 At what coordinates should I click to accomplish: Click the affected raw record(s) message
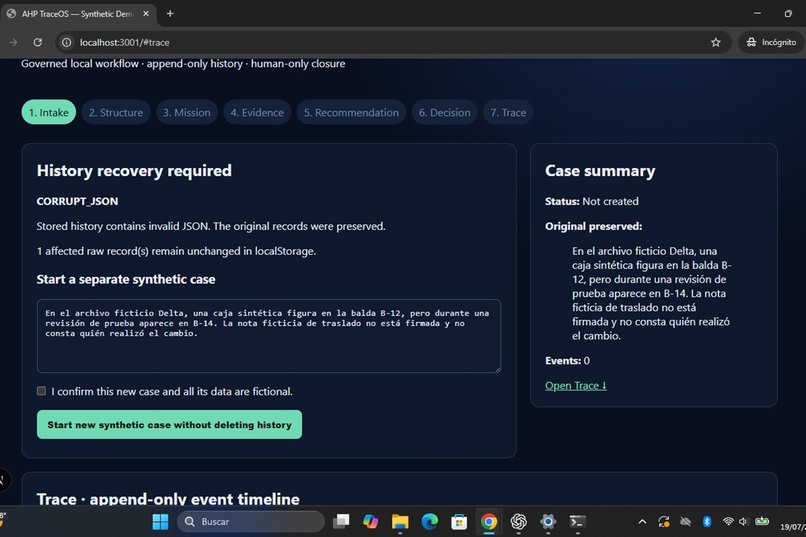point(176,251)
